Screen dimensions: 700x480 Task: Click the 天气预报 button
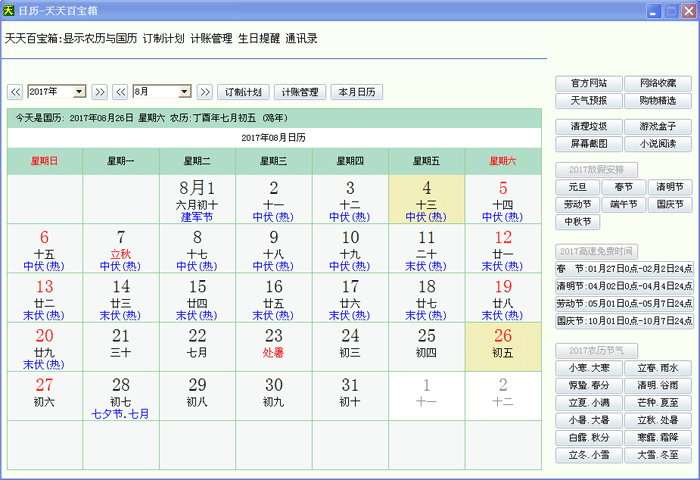[588, 100]
